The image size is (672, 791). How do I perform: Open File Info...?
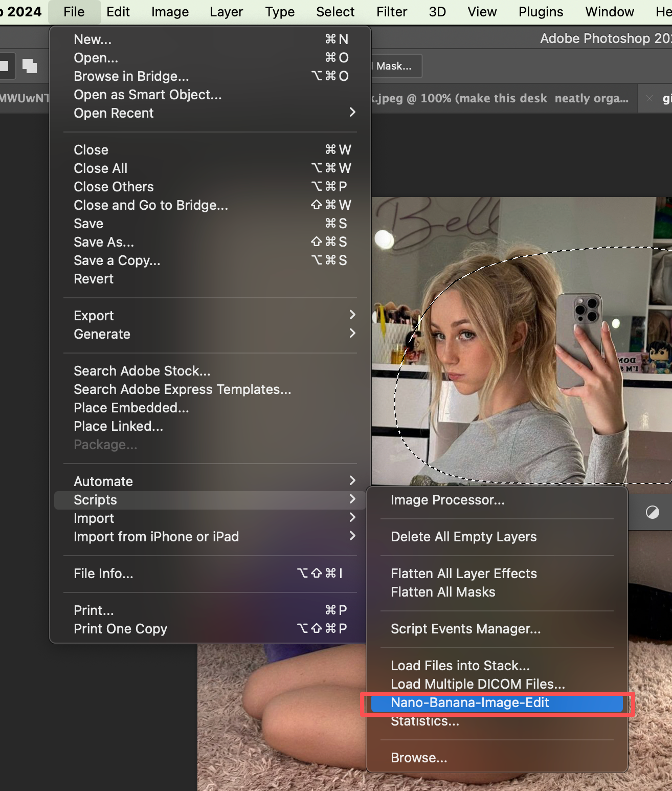(x=210, y=574)
